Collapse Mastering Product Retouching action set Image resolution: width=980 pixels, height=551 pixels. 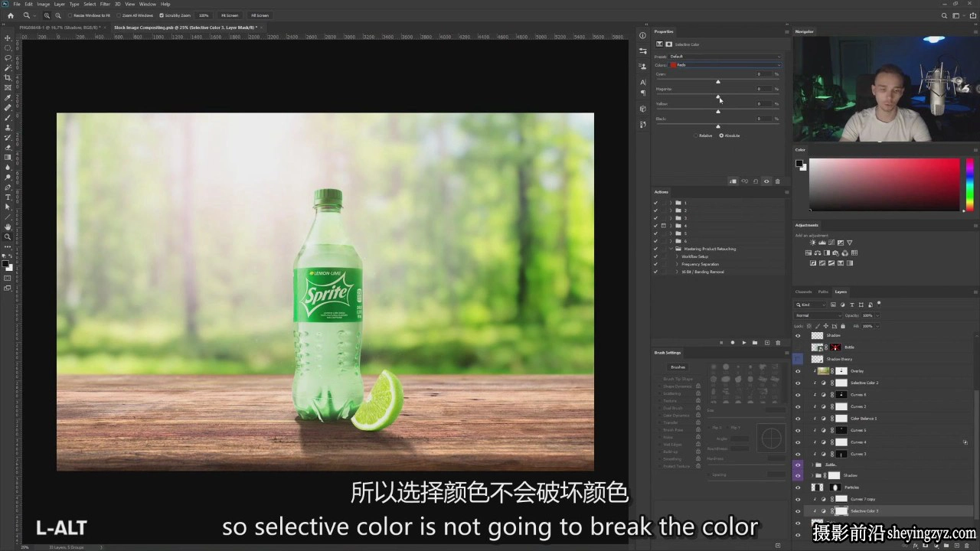tap(671, 249)
